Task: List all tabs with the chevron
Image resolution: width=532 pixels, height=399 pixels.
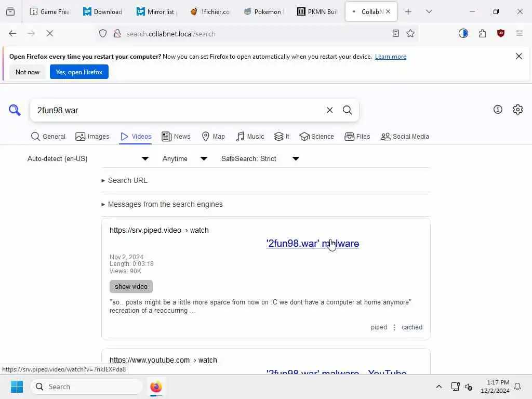Action: 429,11
